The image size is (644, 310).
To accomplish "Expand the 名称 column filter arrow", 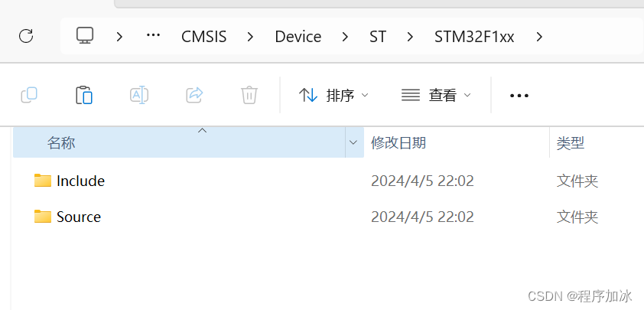I will tap(353, 142).
